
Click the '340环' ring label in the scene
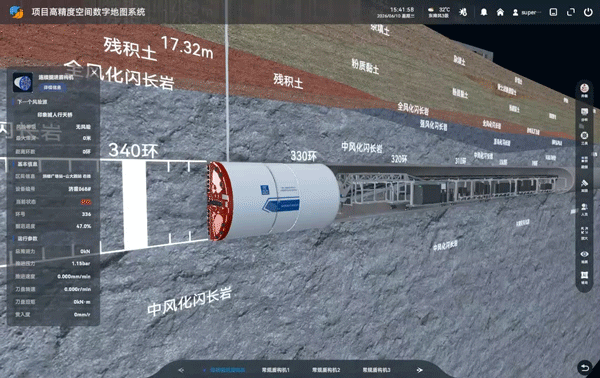point(133,150)
